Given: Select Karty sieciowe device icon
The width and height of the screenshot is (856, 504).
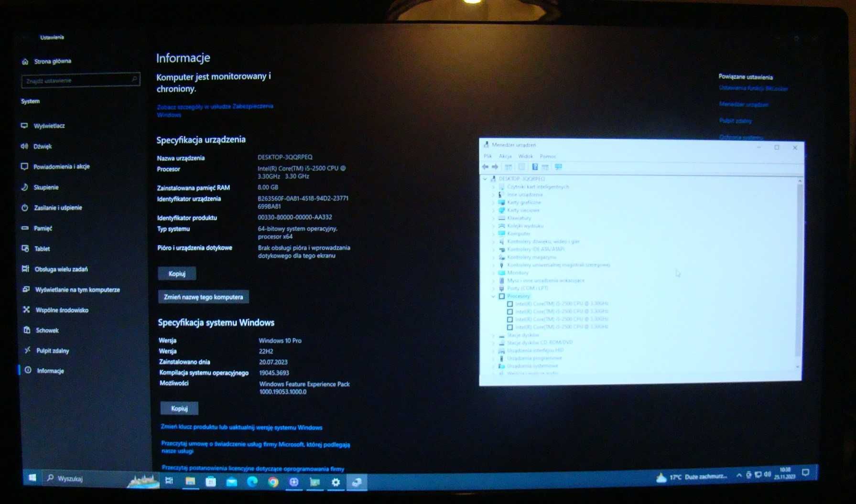Looking at the screenshot, I should pyautogui.click(x=502, y=210).
